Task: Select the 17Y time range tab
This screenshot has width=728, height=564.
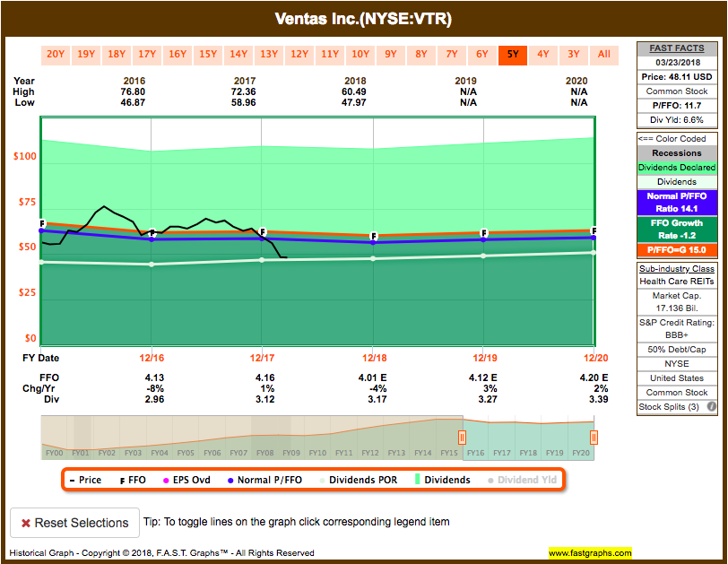Action: coord(147,55)
